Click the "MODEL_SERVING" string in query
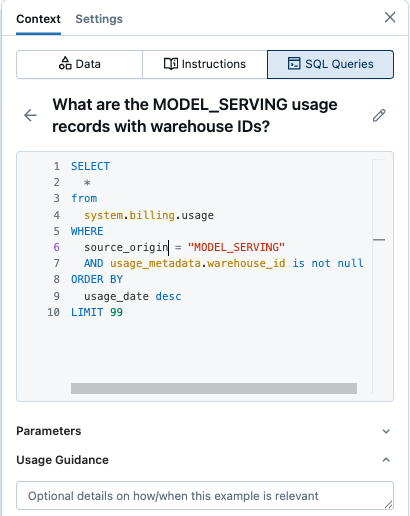Screen dimensions: 410x516 (236, 247)
